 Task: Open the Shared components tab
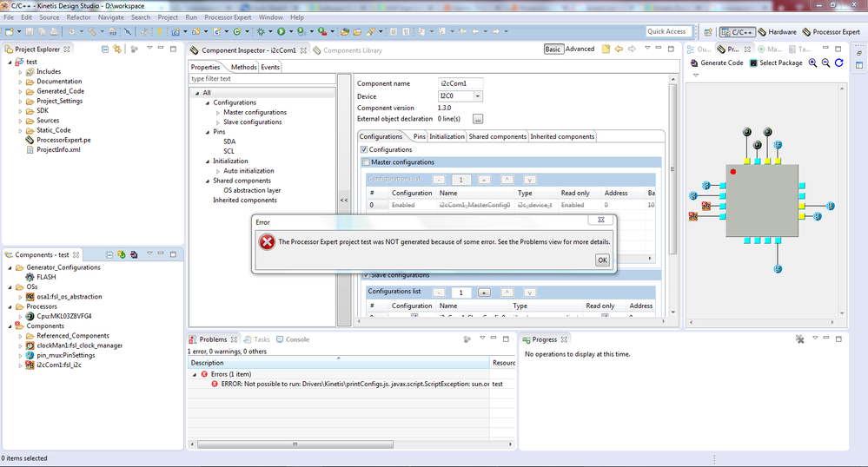coord(497,136)
